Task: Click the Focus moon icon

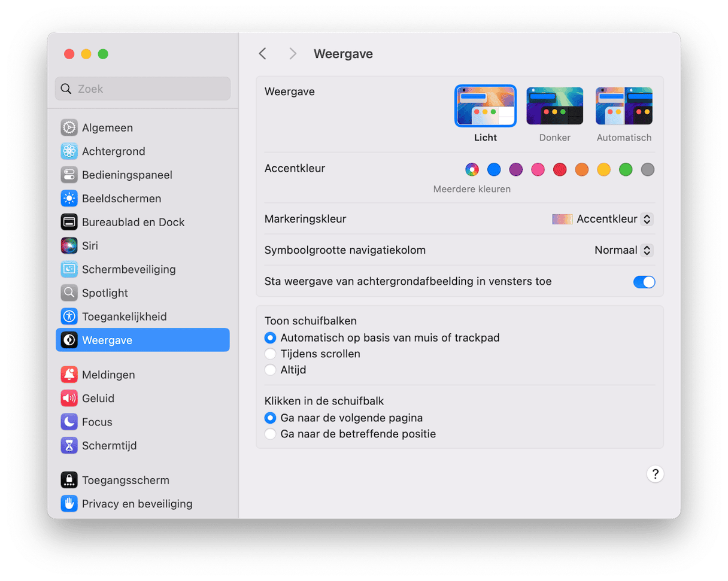Action: coord(69,422)
